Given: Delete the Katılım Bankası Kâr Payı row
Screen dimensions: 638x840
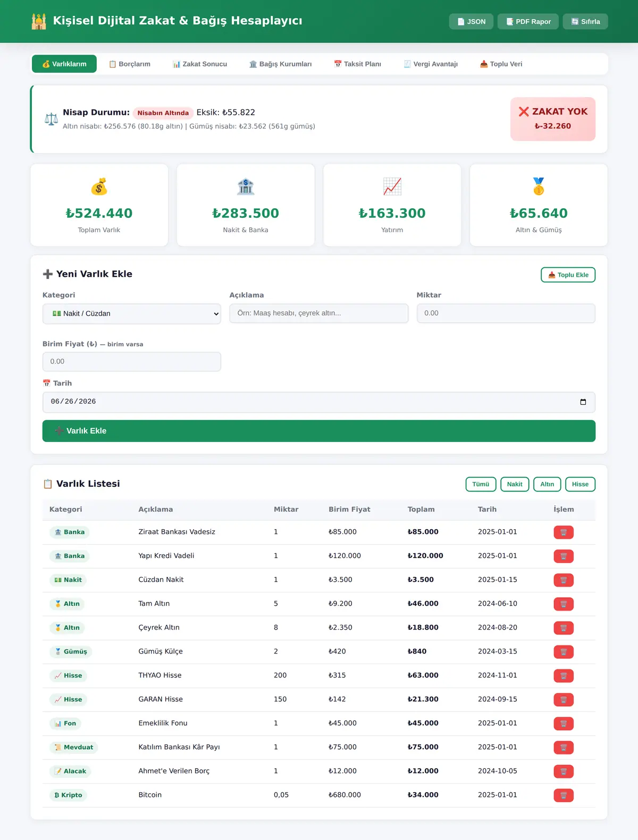Looking at the screenshot, I should pos(563,748).
